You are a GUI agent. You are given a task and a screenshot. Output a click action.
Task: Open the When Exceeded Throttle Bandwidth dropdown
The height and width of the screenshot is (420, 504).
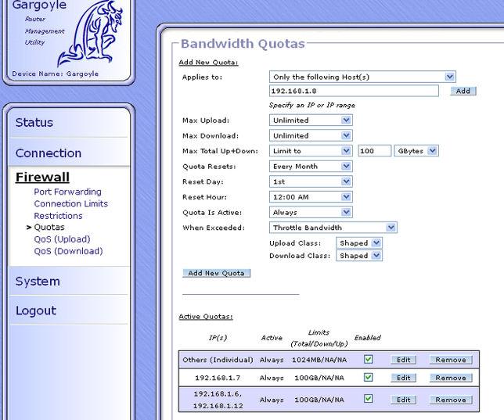(333, 228)
